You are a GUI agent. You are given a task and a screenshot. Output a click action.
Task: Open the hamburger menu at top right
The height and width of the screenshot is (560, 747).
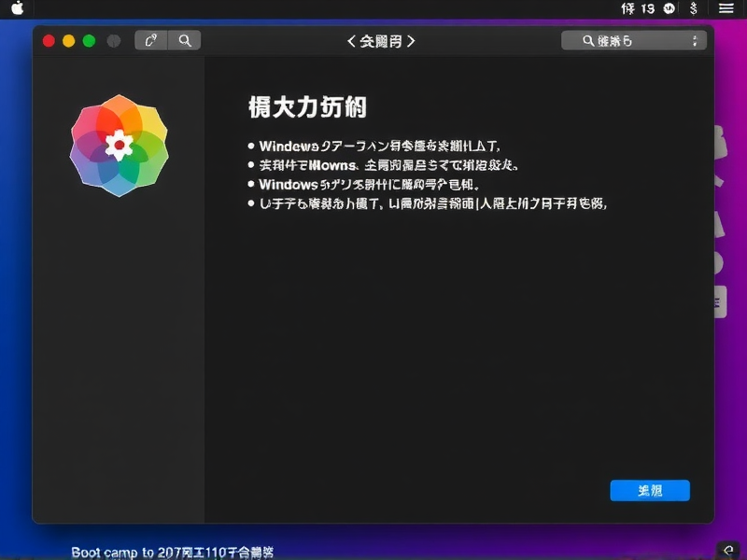(728, 9)
